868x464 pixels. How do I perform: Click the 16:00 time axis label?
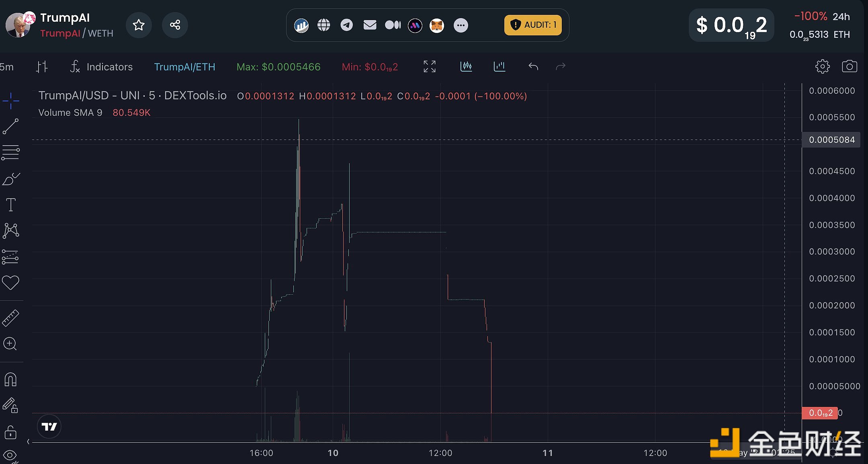click(261, 453)
